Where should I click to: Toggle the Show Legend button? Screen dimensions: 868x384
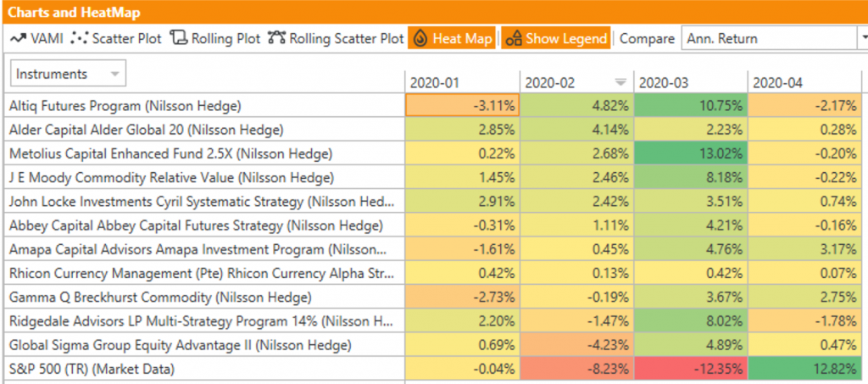pyautogui.click(x=555, y=39)
